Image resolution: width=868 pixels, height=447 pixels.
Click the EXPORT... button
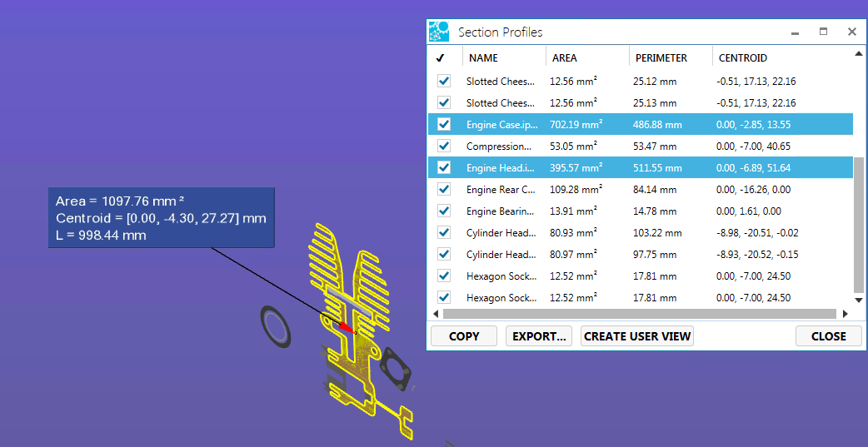click(x=539, y=336)
